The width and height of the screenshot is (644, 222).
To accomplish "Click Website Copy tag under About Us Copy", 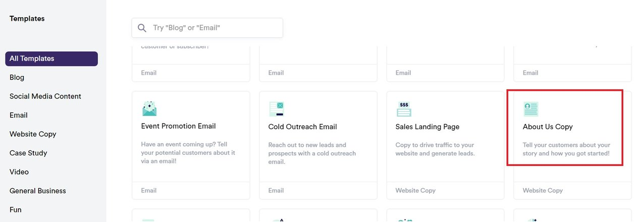I will 543,190.
